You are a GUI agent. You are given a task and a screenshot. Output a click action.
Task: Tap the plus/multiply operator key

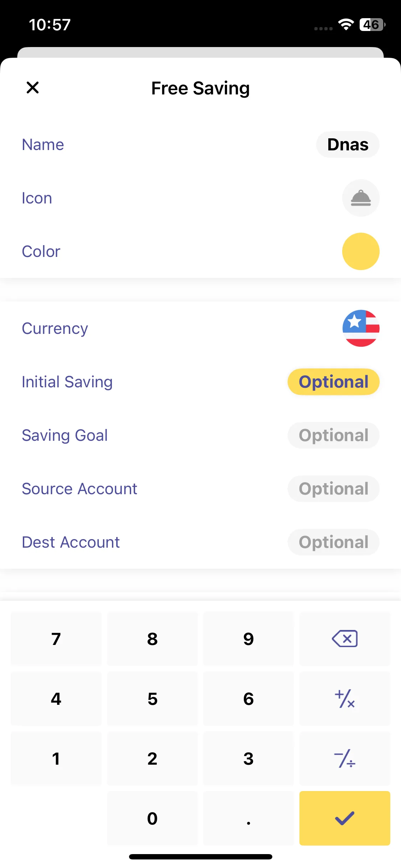pyautogui.click(x=344, y=699)
